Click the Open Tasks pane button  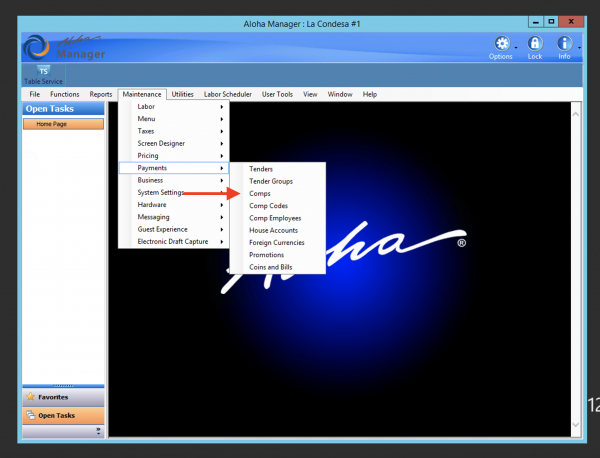63,416
